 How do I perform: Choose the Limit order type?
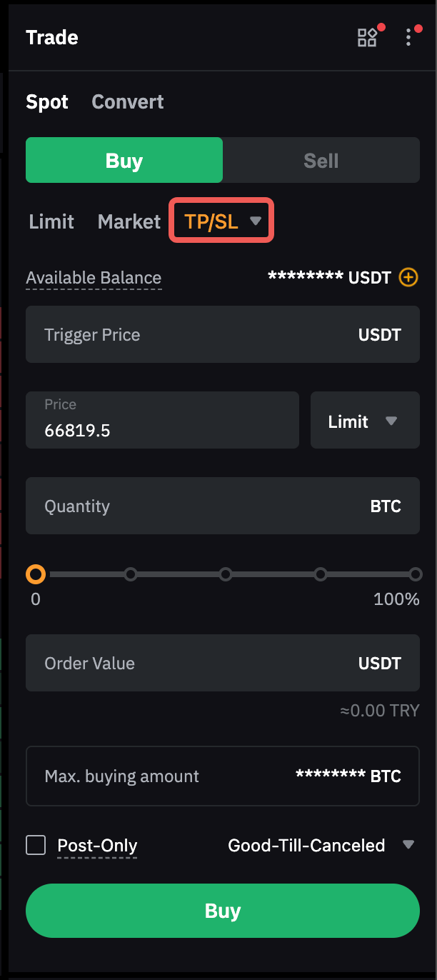point(51,221)
